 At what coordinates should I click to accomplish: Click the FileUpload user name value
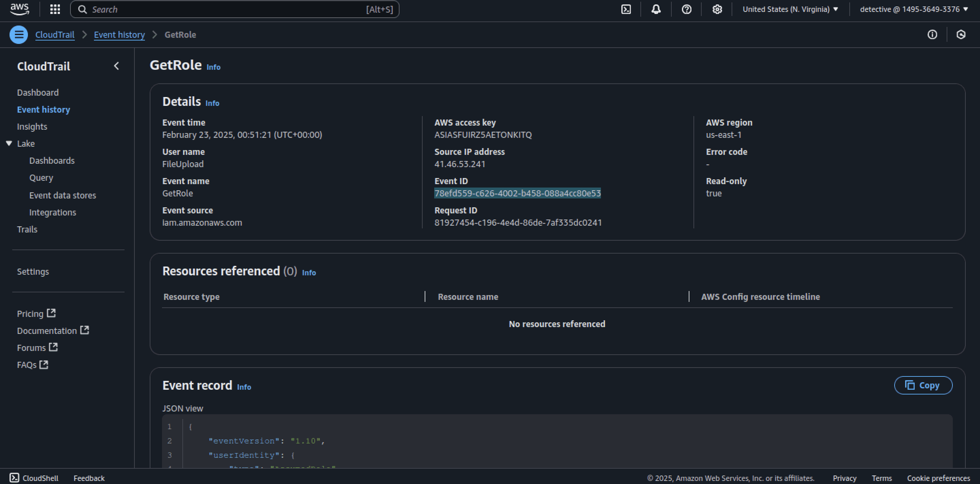[x=183, y=164]
